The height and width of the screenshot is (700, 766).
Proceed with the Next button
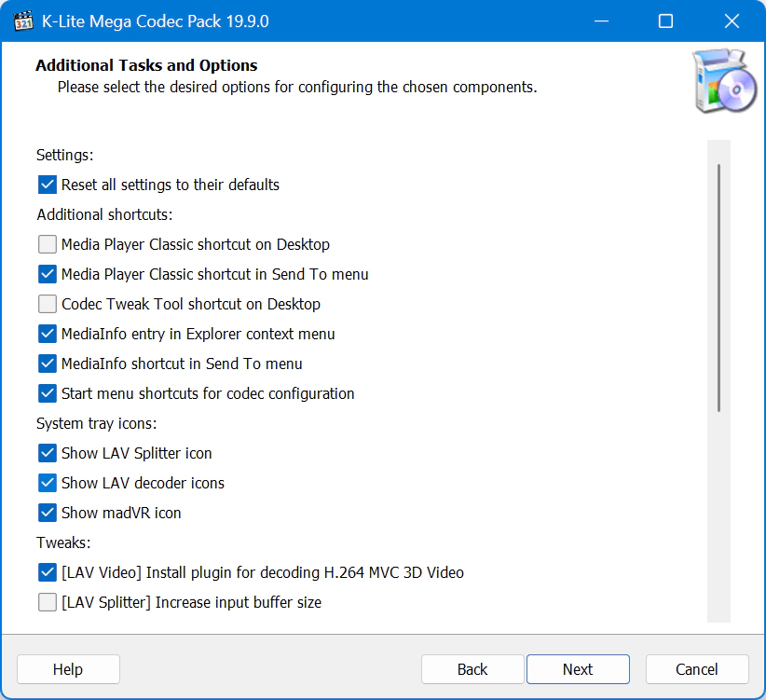click(578, 669)
